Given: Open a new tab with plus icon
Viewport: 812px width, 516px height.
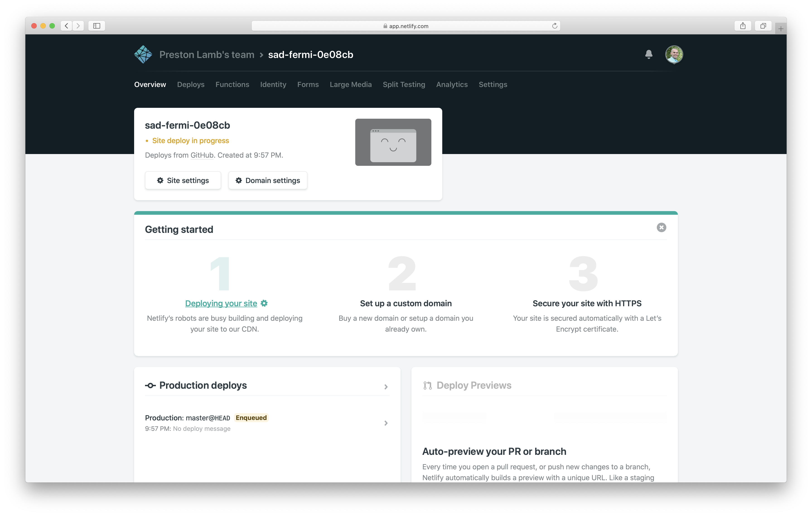Looking at the screenshot, I should pyautogui.click(x=781, y=29).
